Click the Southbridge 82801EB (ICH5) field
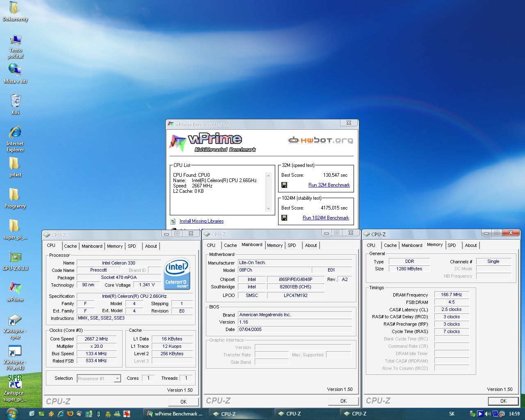This screenshot has height=420, width=525. pyautogui.click(x=295, y=287)
